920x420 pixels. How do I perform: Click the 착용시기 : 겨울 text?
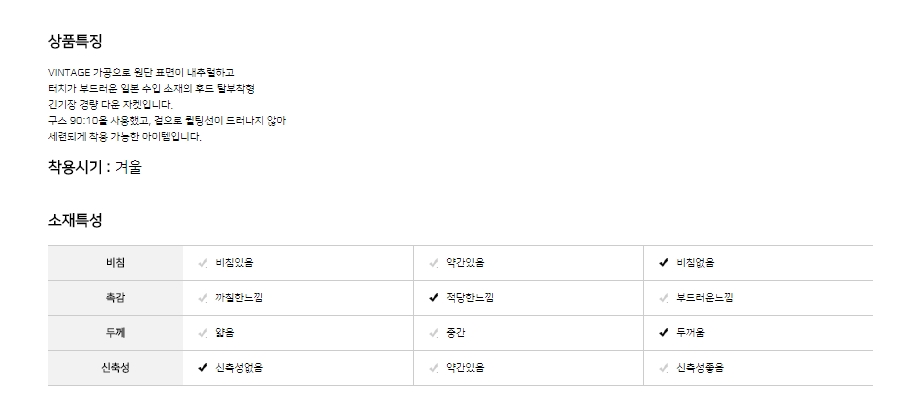(95, 167)
